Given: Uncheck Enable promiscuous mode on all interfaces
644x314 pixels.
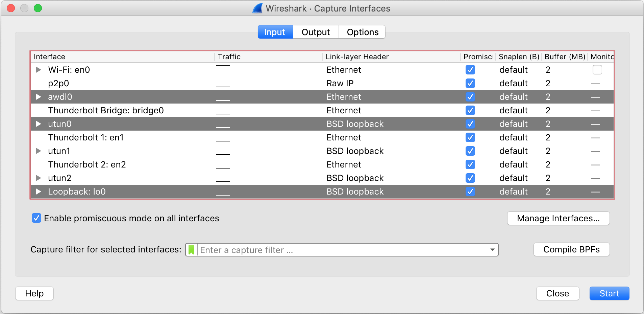Looking at the screenshot, I should point(36,218).
